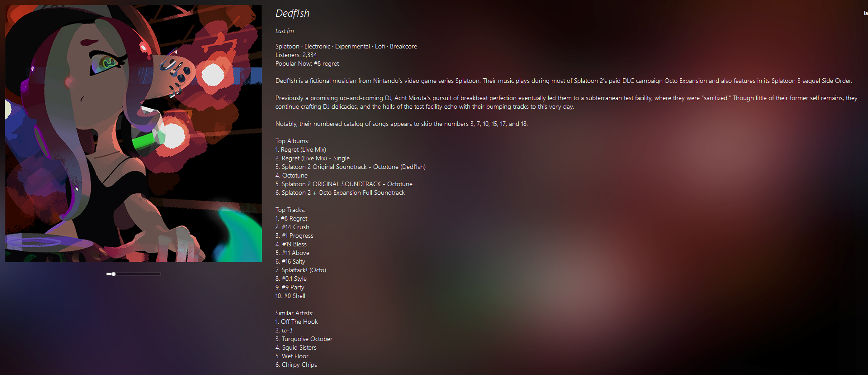Select top track #8 Regret

294,219
